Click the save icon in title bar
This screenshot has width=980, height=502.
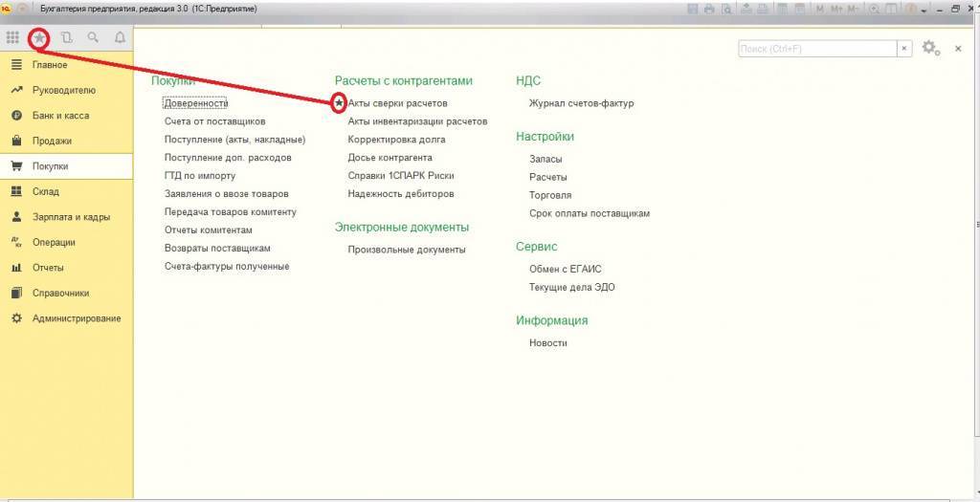point(694,9)
